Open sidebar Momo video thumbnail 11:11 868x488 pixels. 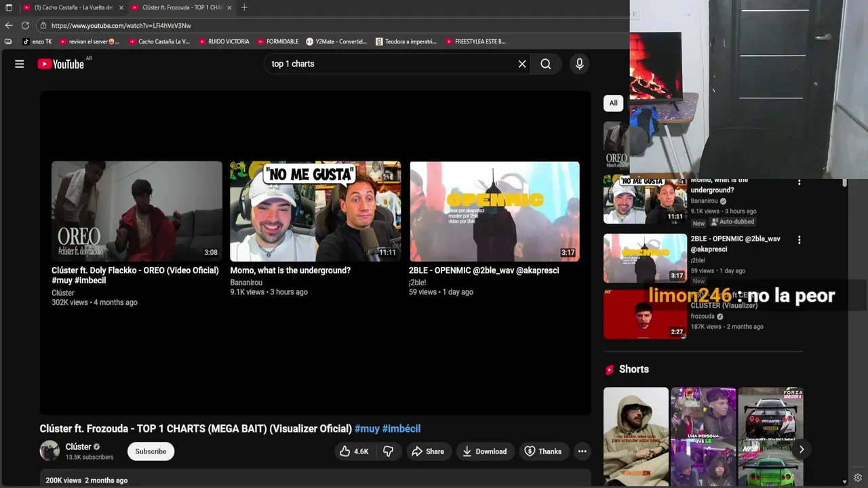[x=645, y=200]
